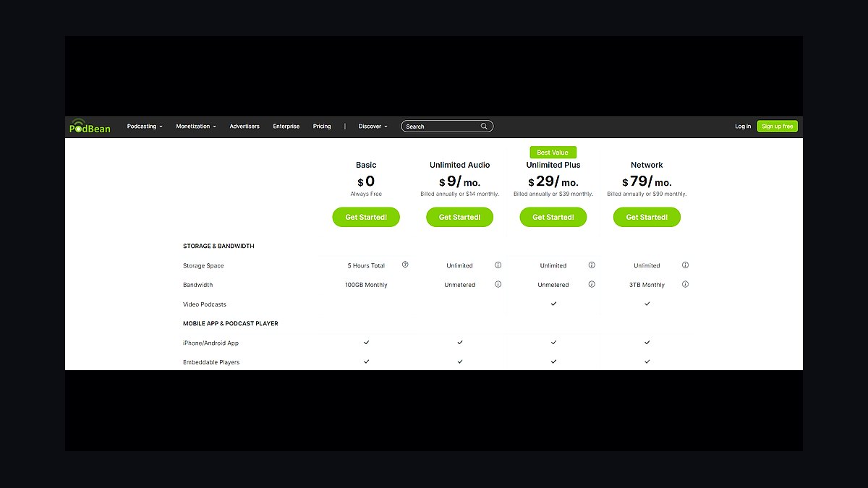This screenshot has height=488, width=868.
Task: Click the iPhone/Android App row label
Action: click(x=211, y=343)
